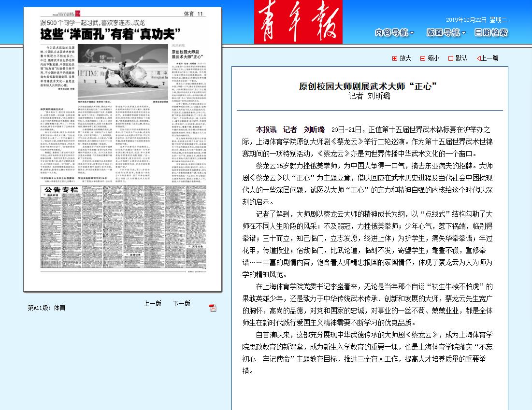
Task: Click the 默认 text label
Action: point(461,58)
